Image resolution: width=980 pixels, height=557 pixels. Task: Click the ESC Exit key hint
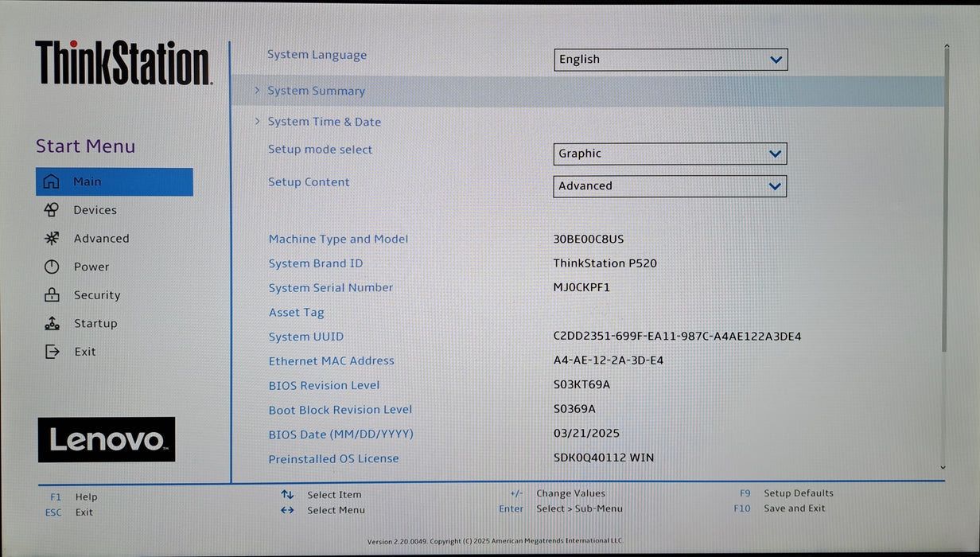tap(69, 512)
